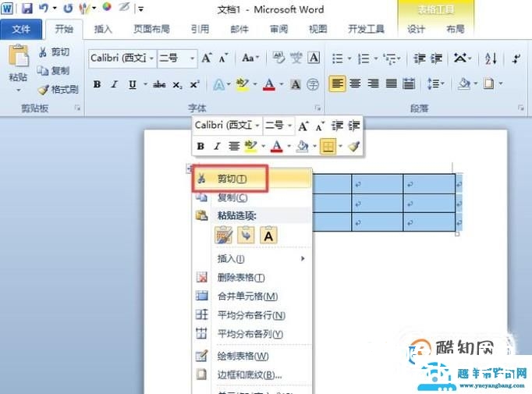Toggle Italic in the ribbon

[115, 84]
